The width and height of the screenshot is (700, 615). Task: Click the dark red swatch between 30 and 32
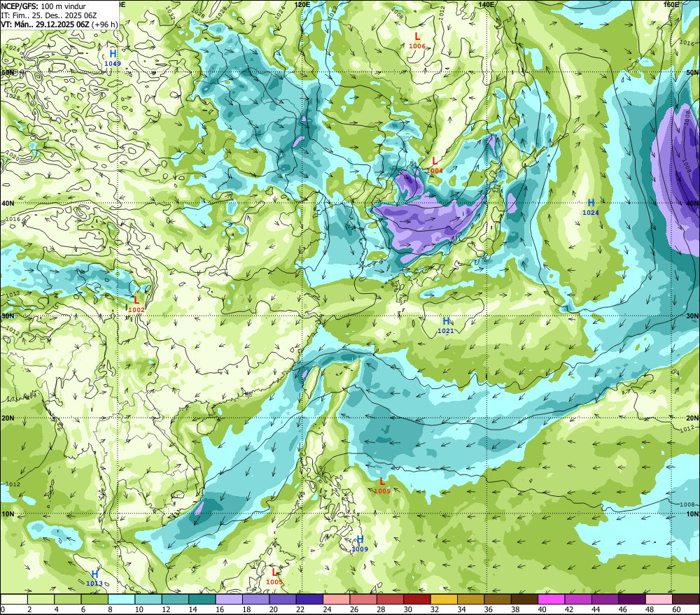coord(417,599)
